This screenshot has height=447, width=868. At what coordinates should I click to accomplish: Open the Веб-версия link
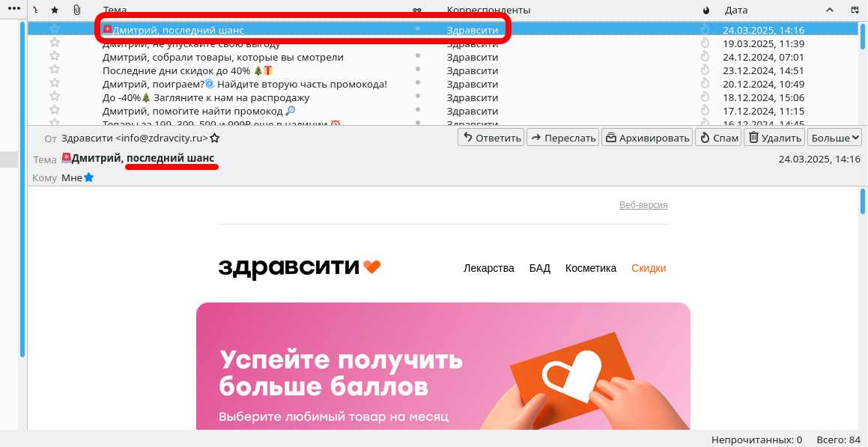(643, 204)
